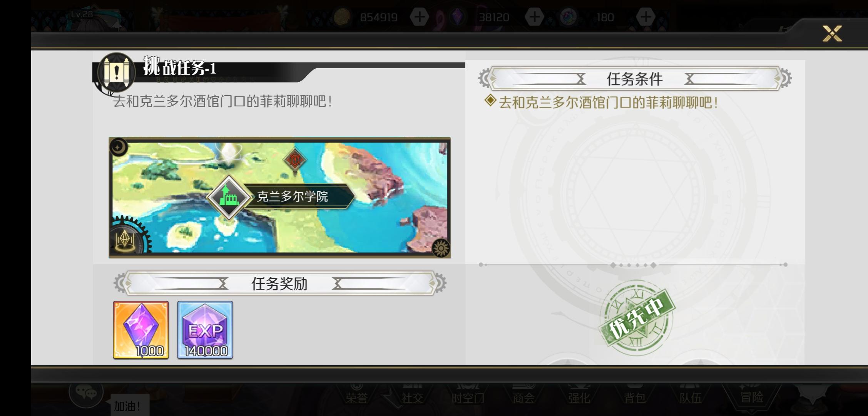Viewport: 868px width, 416px height.
Task: Open the chat bubble icon
Action: coord(86,393)
